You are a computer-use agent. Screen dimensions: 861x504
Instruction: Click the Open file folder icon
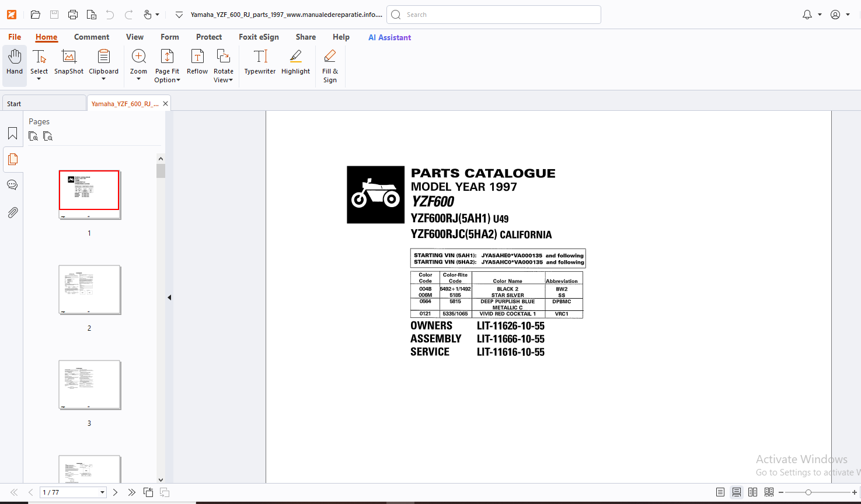(36, 15)
